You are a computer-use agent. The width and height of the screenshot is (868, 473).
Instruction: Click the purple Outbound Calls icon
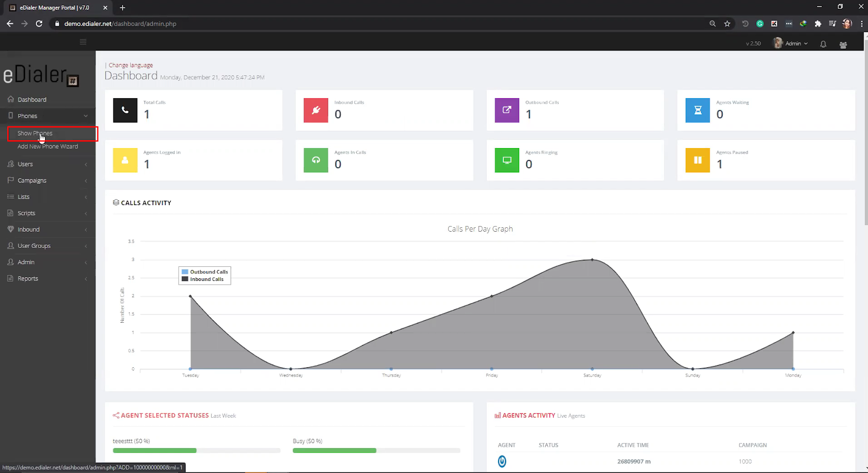point(507,110)
